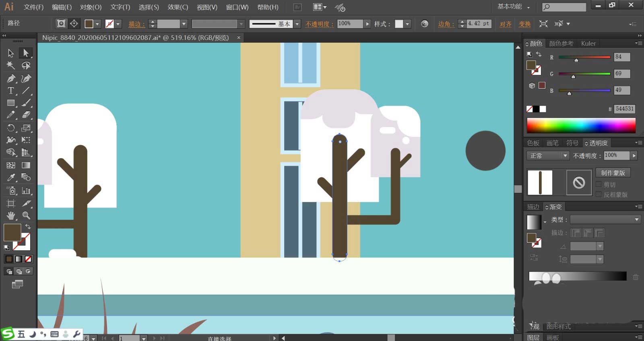Select the Eyedropper tool
Viewport: 644px width, 341px height.
coord(11,177)
